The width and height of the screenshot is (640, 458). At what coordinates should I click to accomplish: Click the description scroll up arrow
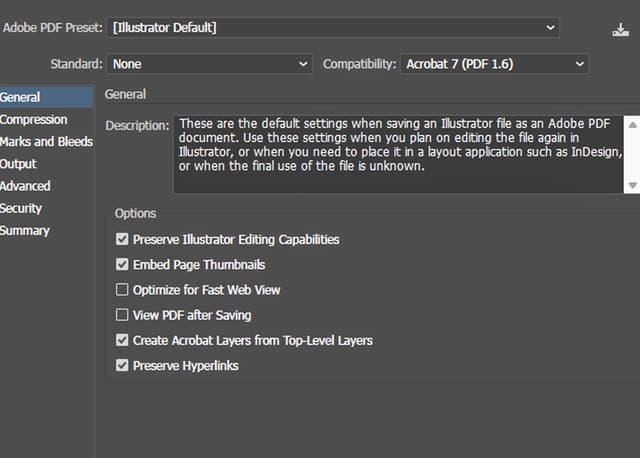(x=632, y=124)
